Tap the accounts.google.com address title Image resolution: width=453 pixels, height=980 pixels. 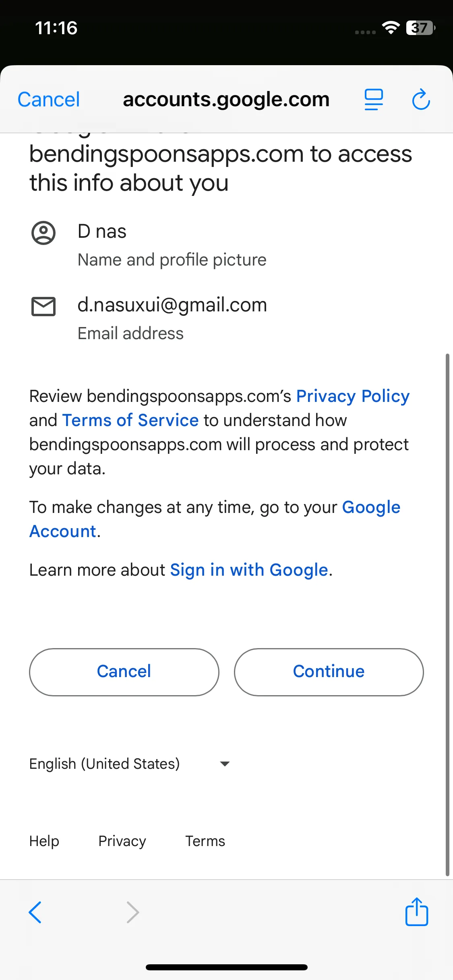(226, 99)
